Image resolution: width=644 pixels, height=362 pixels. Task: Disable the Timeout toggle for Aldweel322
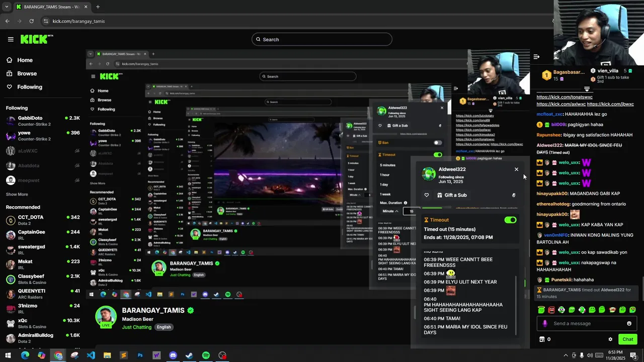coord(510,220)
